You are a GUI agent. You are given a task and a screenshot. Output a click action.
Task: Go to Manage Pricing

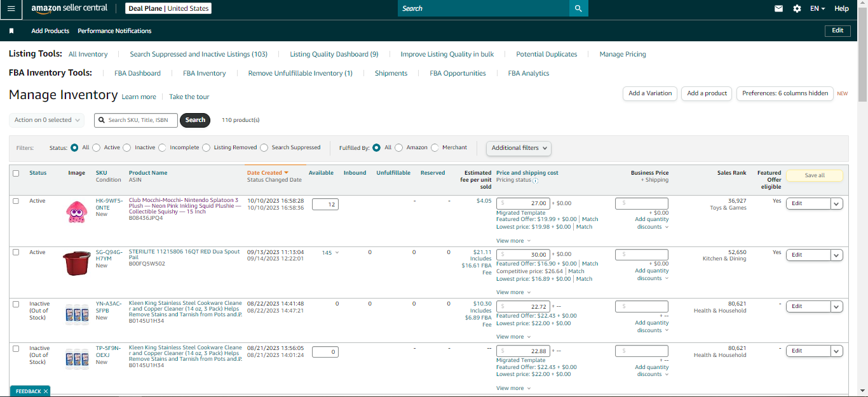623,55
